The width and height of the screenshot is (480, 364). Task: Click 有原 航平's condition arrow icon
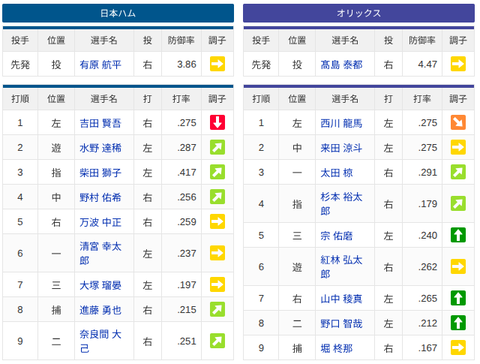pos(217,64)
